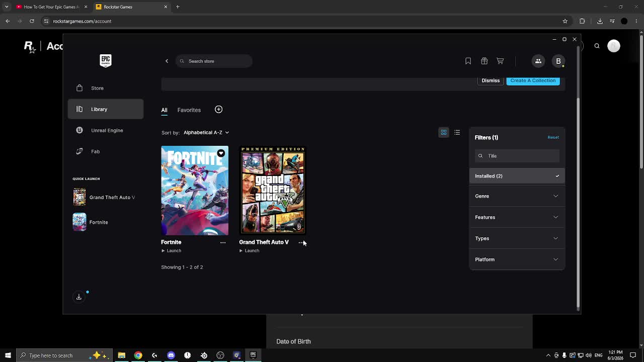Open Chrome extensions puzzle icon
This screenshot has width=644, height=362.
[x=582, y=21]
